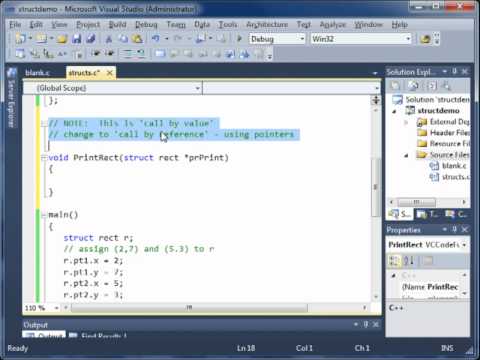
Task: Open the Server Explorer side tab
Action: coord(12,98)
